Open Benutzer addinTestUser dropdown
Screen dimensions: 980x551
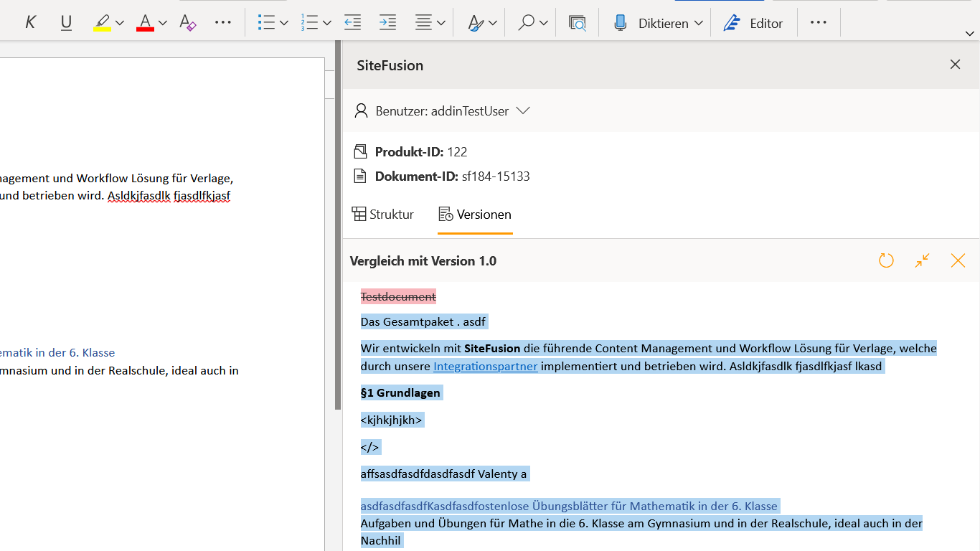[x=443, y=110]
